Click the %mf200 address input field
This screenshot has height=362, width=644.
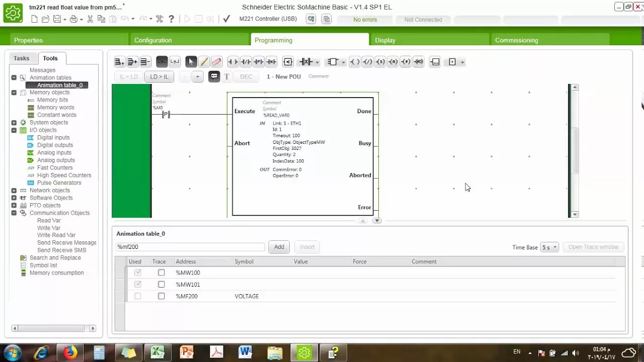[190, 247]
